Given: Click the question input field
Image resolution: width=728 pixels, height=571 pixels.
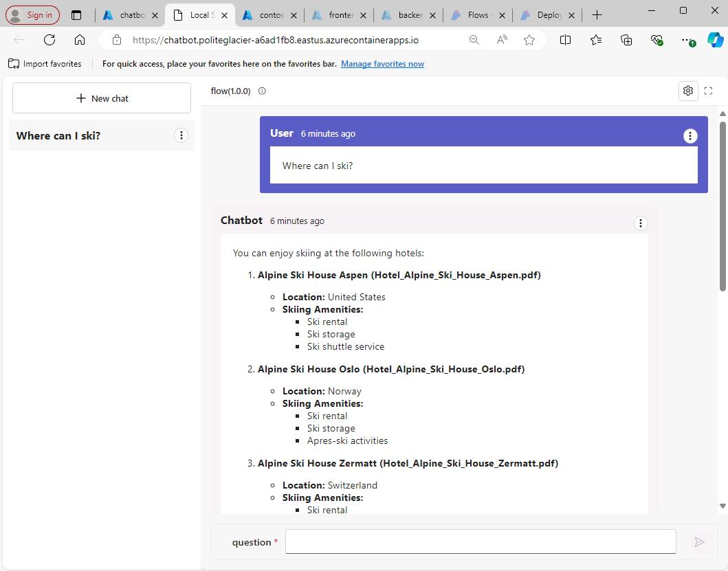Looking at the screenshot, I should pos(481,541).
